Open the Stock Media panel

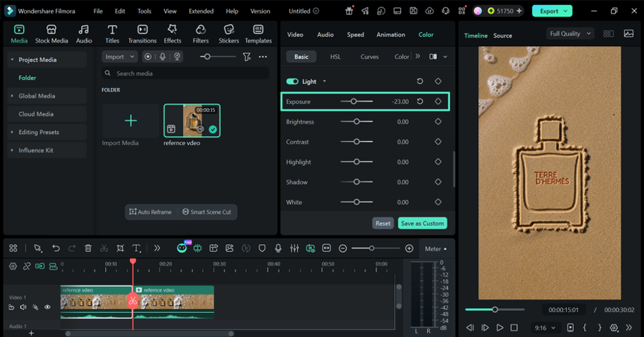(x=52, y=34)
